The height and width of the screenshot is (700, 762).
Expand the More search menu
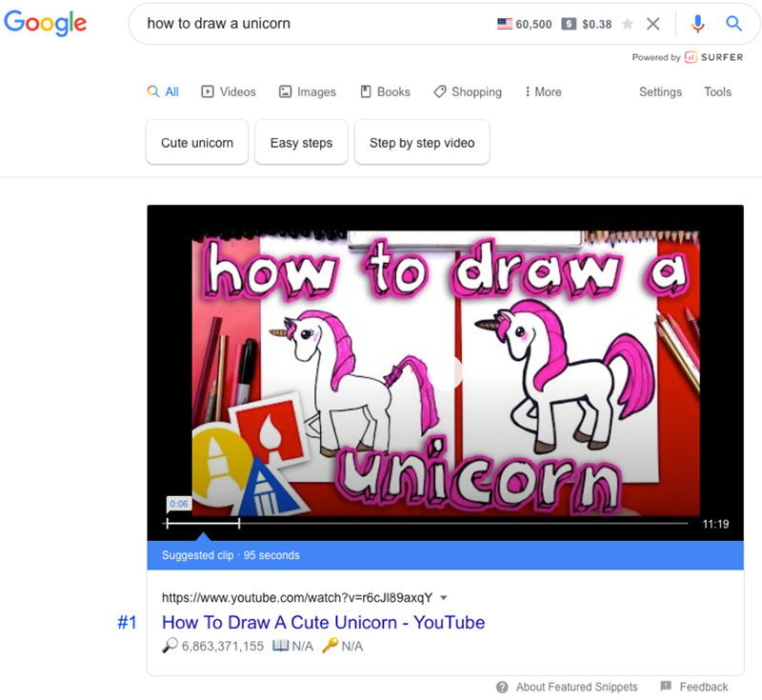[543, 91]
